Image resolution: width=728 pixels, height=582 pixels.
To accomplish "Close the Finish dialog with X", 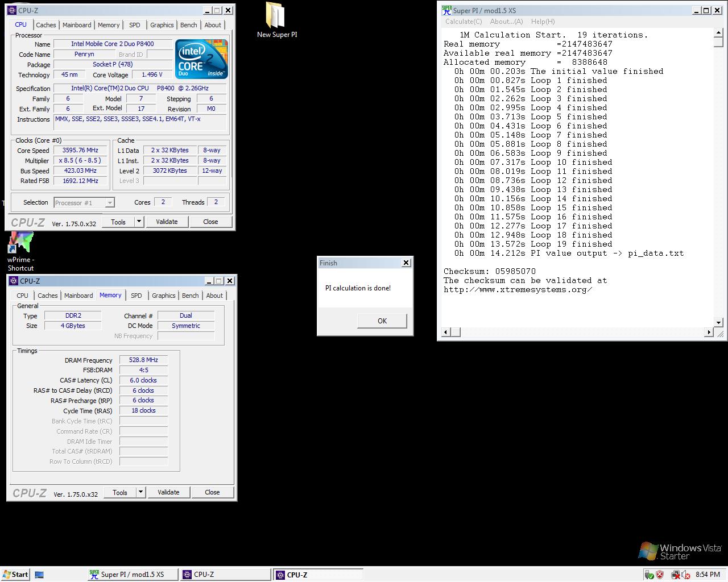I will [x=406, y=263].
